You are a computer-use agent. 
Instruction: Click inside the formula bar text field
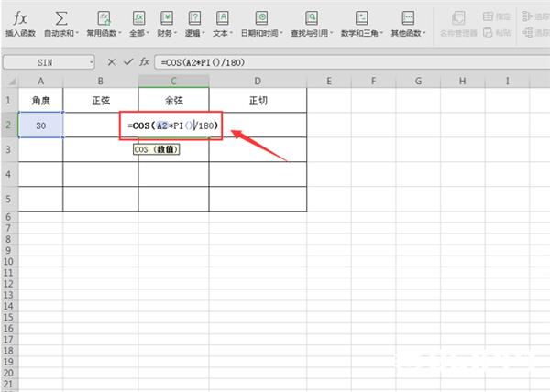click(x=352, y=62)
